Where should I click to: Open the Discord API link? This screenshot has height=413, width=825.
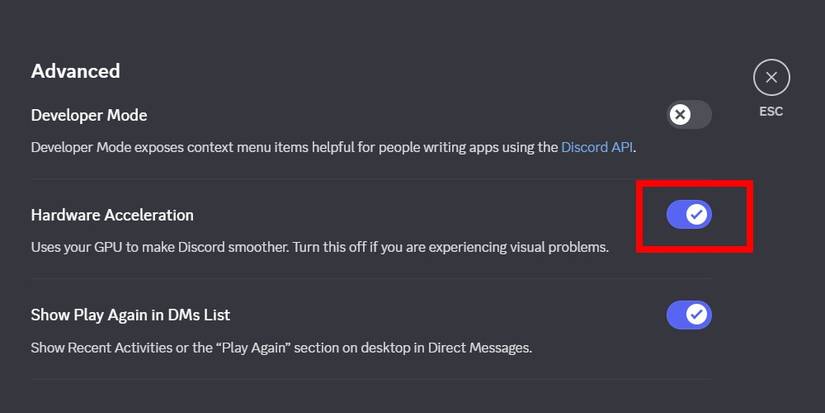(597, 147)
